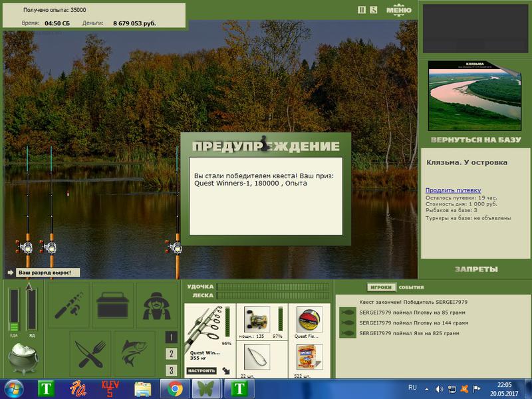Open the fishing rod tackle panel

pyautogui.click(x=69, y=305)
